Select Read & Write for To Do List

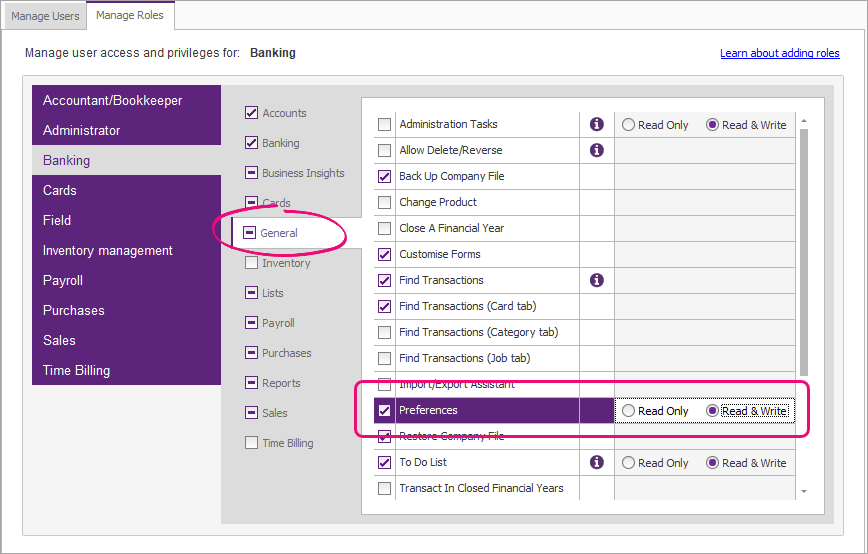pyautogui.click(x=712, y=463)
